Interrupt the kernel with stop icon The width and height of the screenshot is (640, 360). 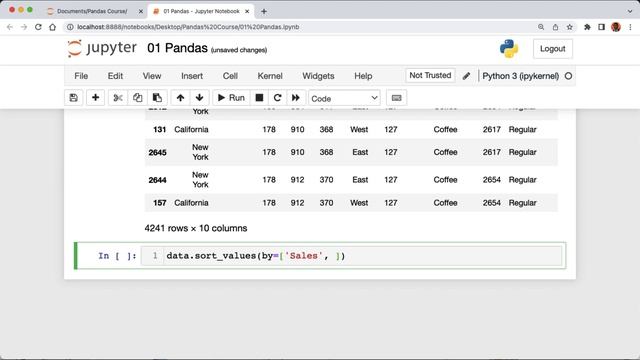coord(259,98)
